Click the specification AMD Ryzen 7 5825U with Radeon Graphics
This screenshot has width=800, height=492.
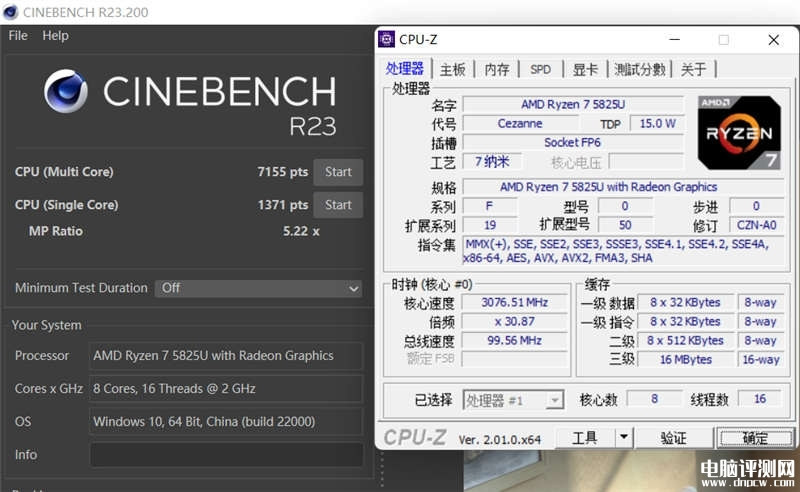coord(622,187)
